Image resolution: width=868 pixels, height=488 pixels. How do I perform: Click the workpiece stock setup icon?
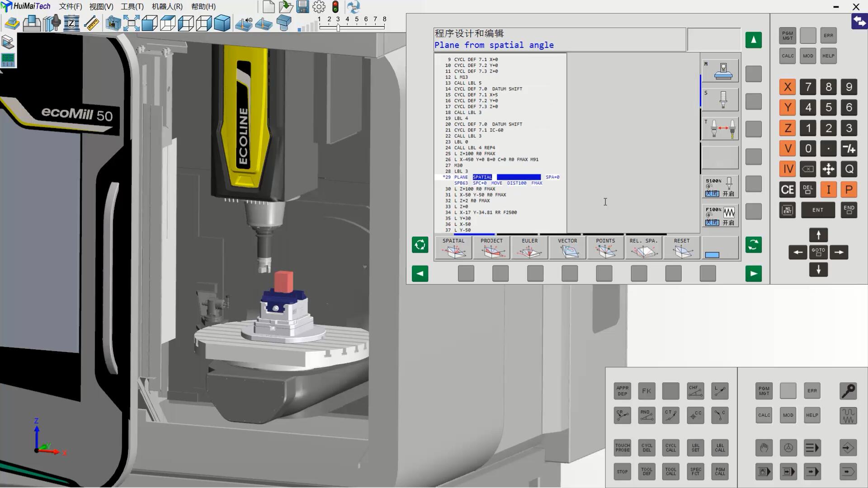(x=12, y=23)
